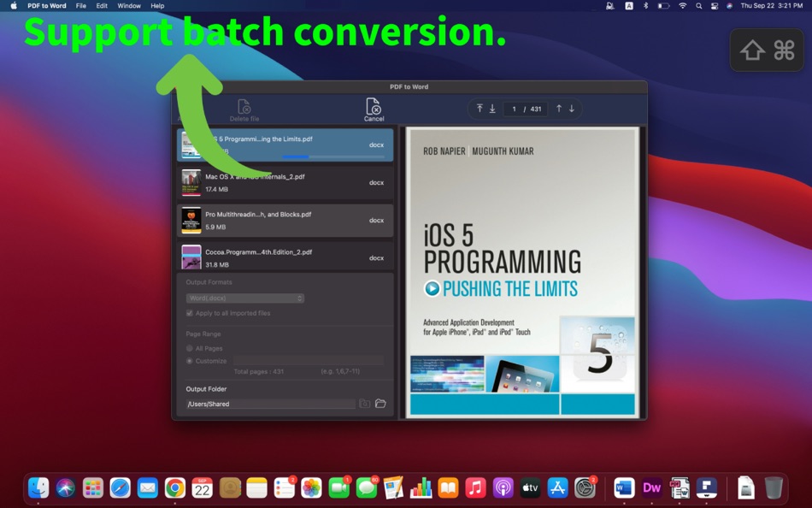
Task: Open the File menu
Action: point(81,6)
